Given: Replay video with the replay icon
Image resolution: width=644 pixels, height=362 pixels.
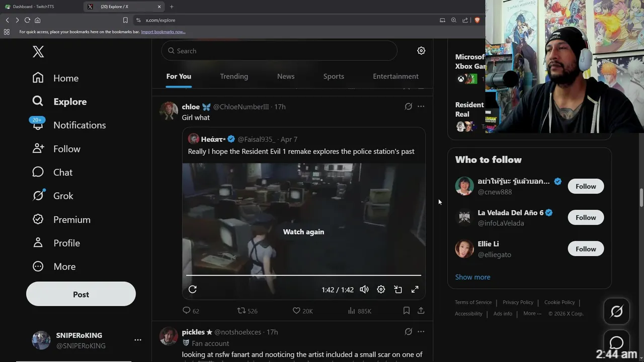Looking at the screenshot, I should pos(192,289).
